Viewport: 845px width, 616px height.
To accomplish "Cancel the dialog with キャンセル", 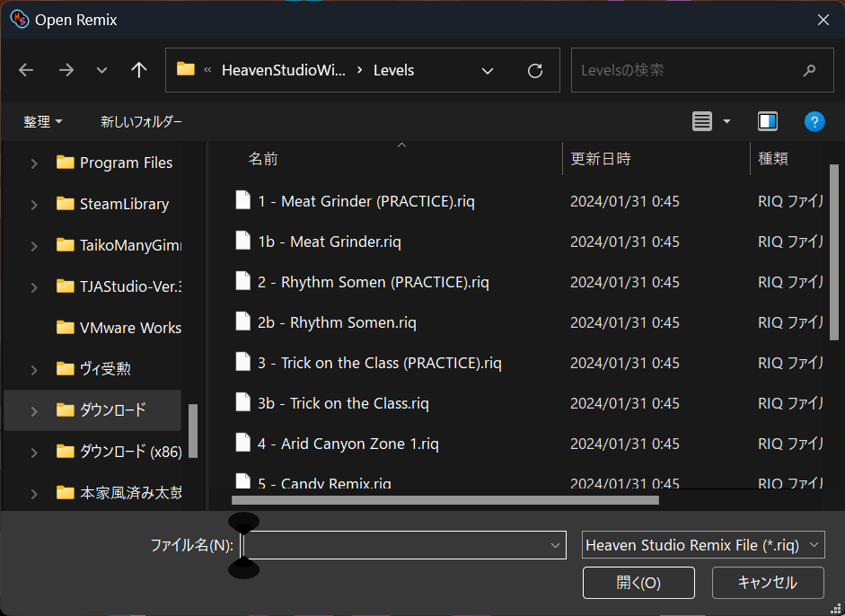I will coord(768,582).
